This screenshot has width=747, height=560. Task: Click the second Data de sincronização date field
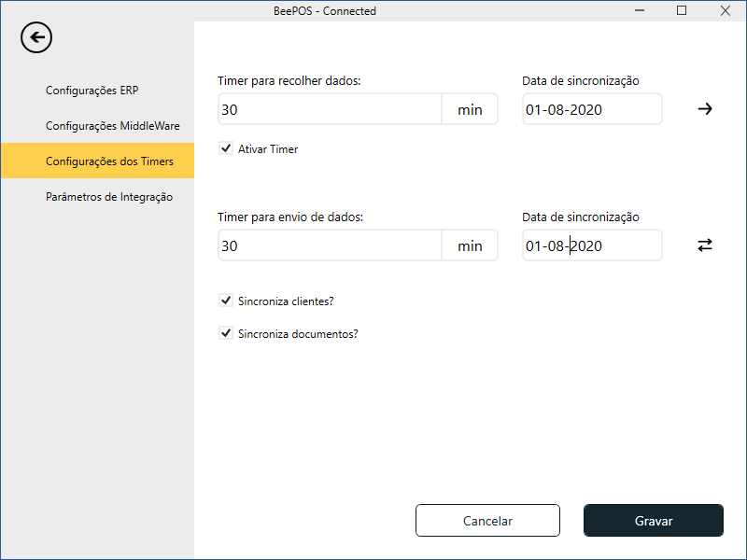coord(591,245)
